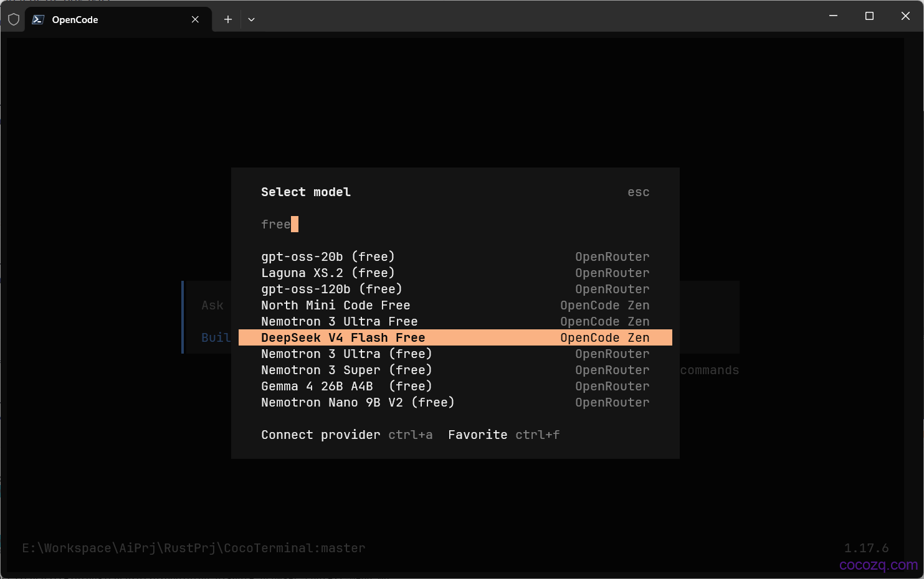Pick the gpt-oss-120b (free) model

click(x=455, y=289)
